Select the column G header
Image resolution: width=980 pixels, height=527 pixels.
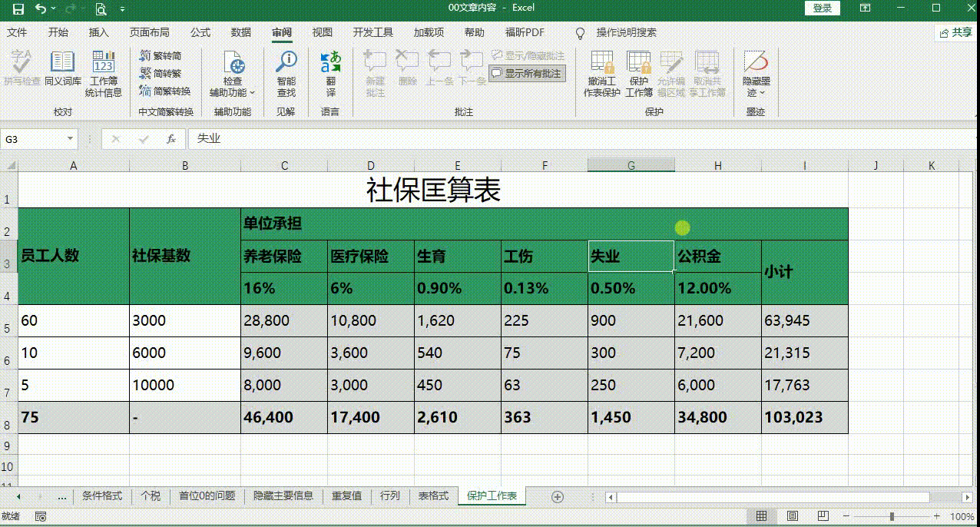click(631, 165)
